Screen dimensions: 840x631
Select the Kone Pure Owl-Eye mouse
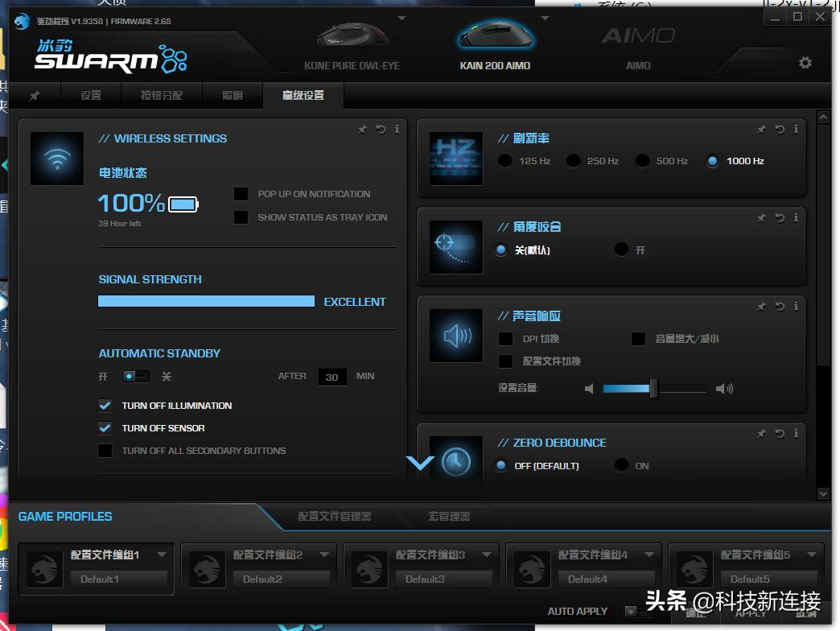coord(352,46)
